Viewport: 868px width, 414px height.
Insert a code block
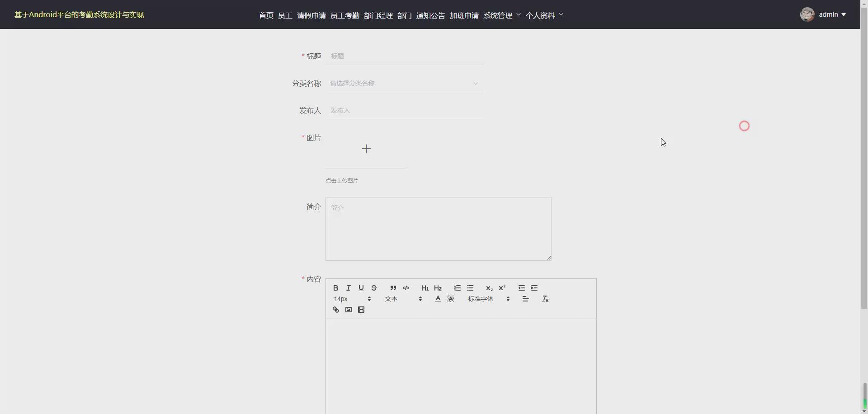[x=406, y=288]
